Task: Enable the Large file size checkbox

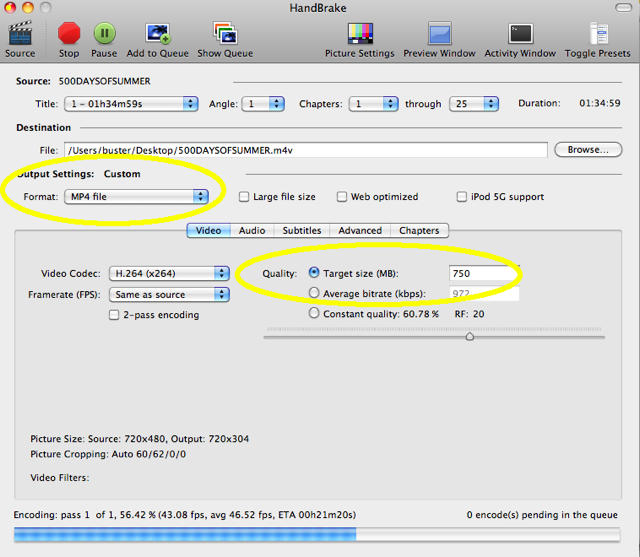Action: click(x=245, y=197)
